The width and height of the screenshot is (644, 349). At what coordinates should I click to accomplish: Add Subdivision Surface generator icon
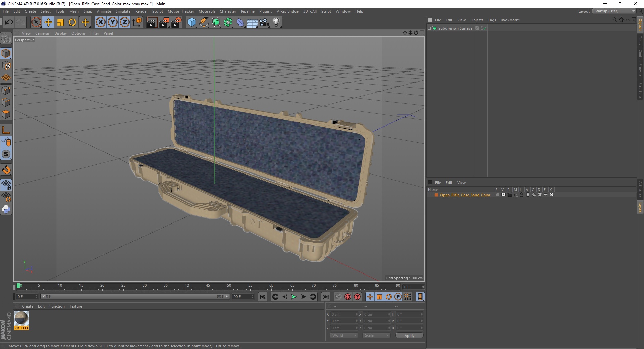pos(216,22)
